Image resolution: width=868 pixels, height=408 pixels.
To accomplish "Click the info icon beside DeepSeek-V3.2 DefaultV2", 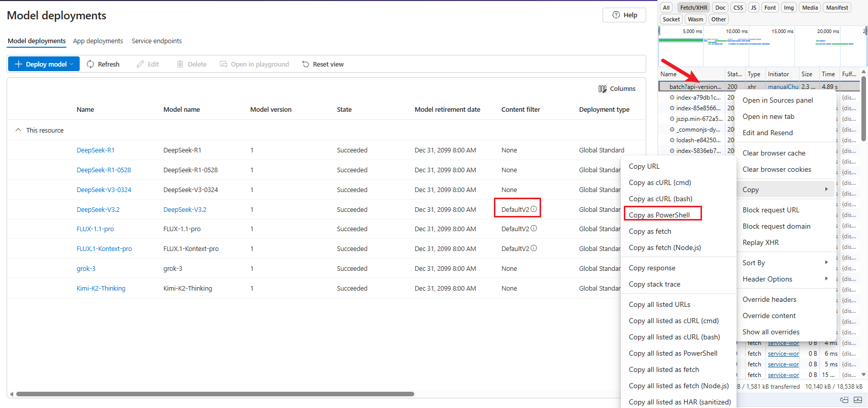I will pos(533,209).
